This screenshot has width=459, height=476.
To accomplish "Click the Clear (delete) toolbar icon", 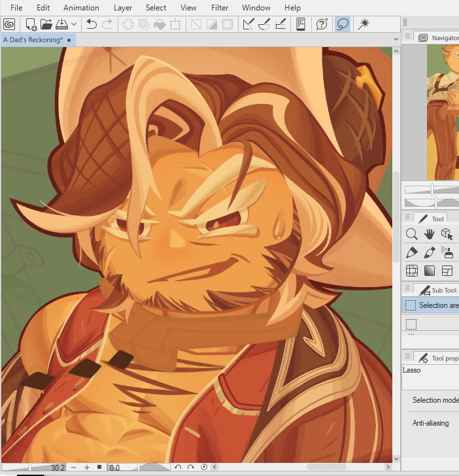I will coord(127,24).
